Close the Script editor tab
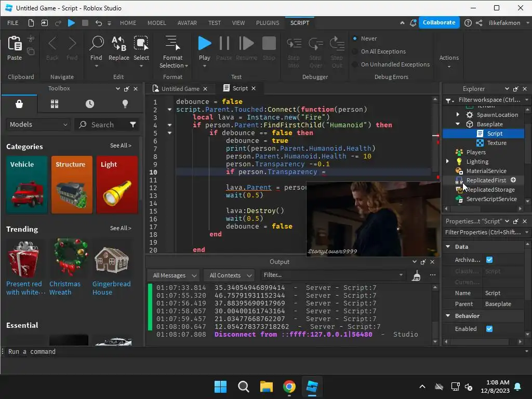 click(x=254, y=88)
